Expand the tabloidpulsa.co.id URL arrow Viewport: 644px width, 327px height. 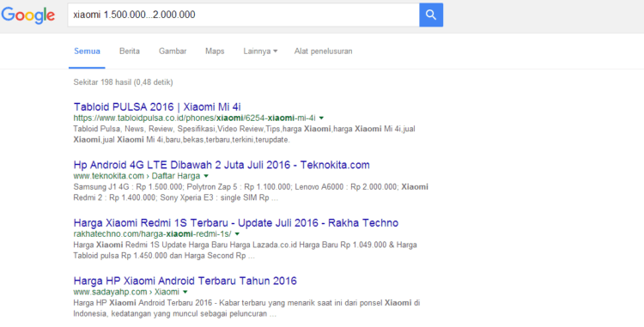coord(322,118)
